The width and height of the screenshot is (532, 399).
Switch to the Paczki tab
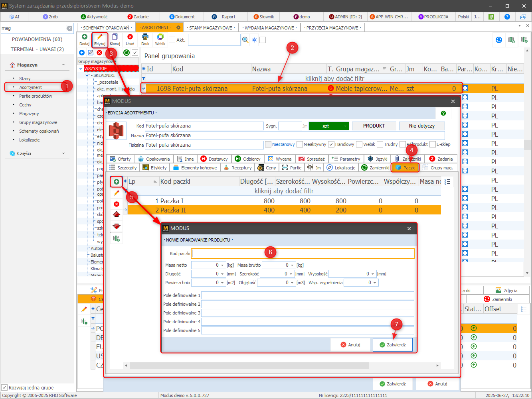tap(405, 168)
